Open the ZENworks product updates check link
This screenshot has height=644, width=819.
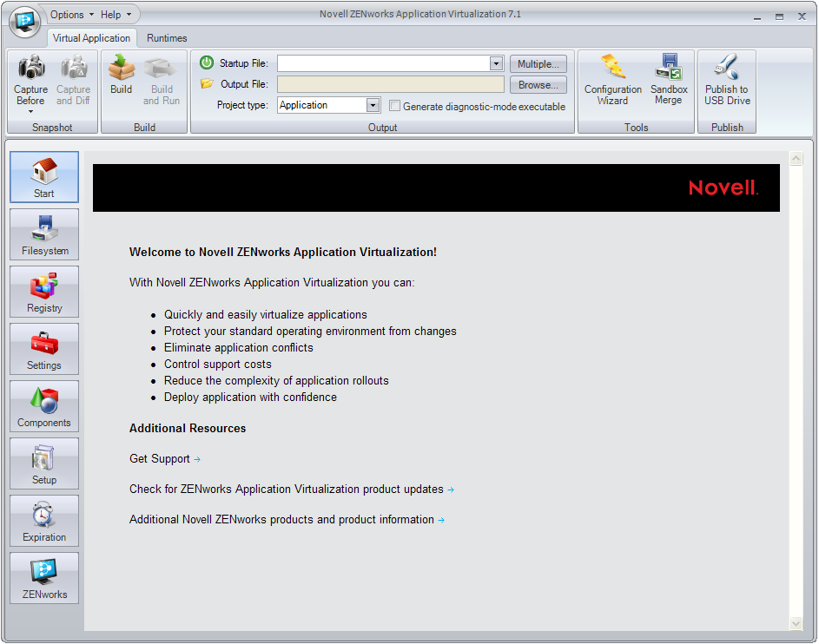292,489
